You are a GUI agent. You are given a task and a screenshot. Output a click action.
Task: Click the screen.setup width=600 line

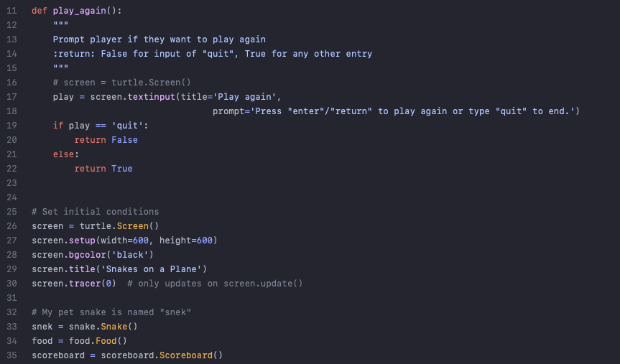(124, 241)
